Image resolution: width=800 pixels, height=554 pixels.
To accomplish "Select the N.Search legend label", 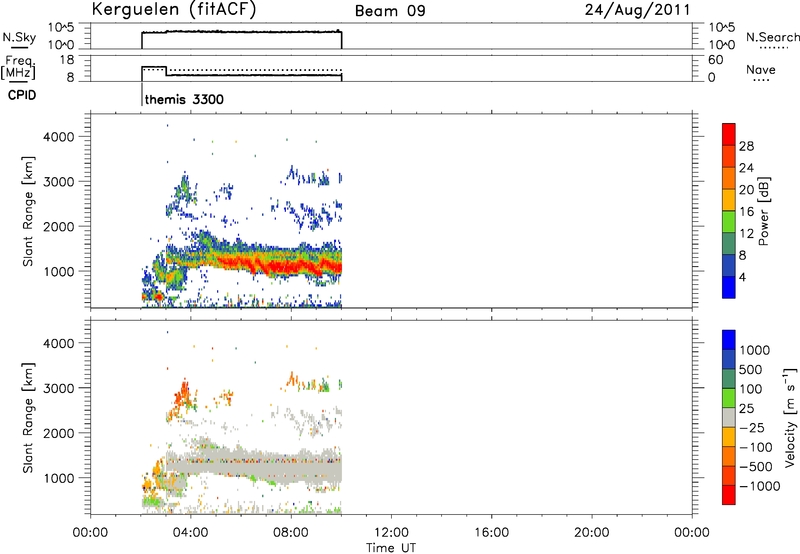I will [773, 37].
